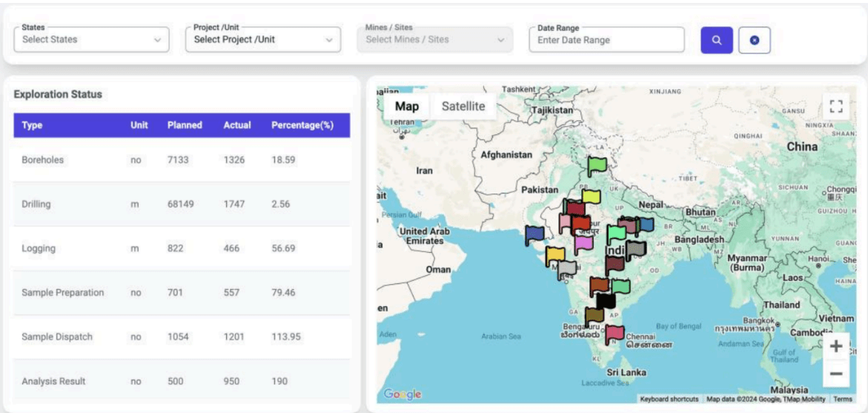Expand the Project /Unit dropdown

(x=263, y=40)
